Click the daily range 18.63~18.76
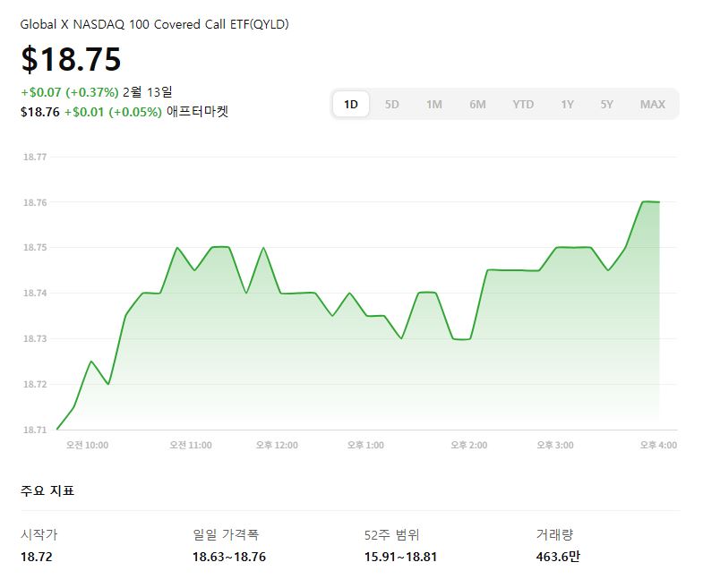 [x=229, y=558]
